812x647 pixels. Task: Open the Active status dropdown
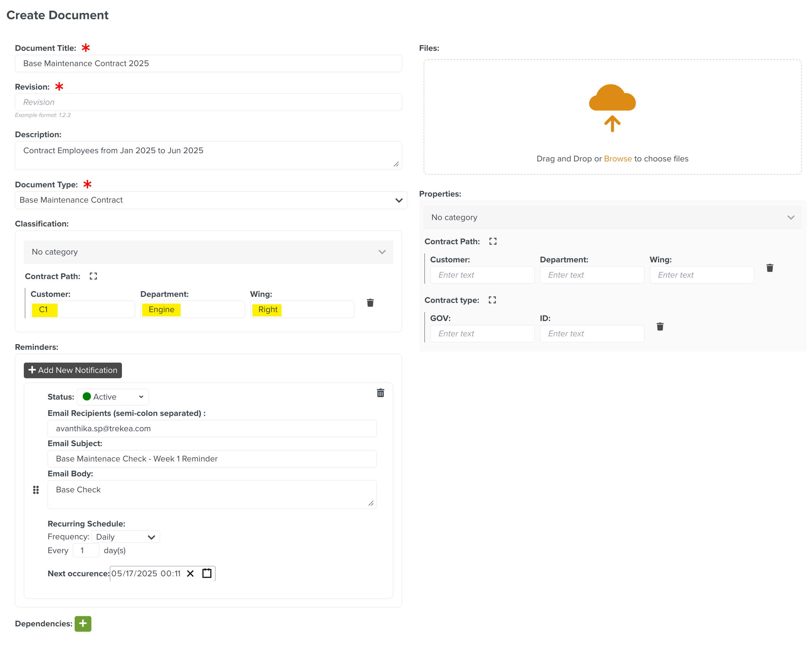(113, 397)
